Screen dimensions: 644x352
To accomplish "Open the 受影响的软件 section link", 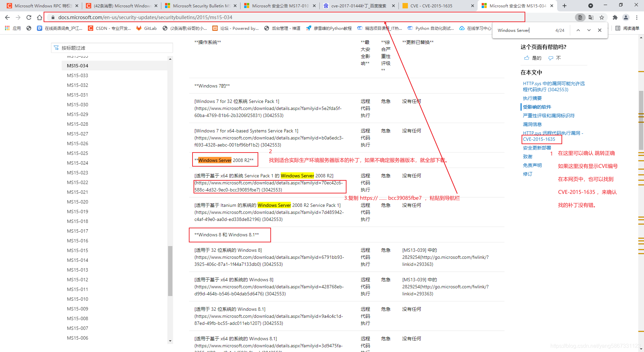I will 537,107.
